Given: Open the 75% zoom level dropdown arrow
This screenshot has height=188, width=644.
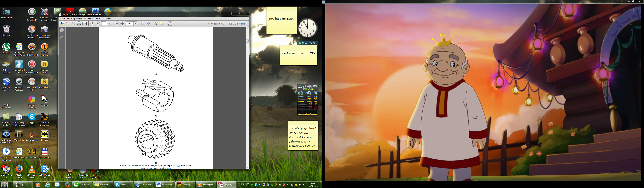Looking at the screenshot, I should coord(135,24).
